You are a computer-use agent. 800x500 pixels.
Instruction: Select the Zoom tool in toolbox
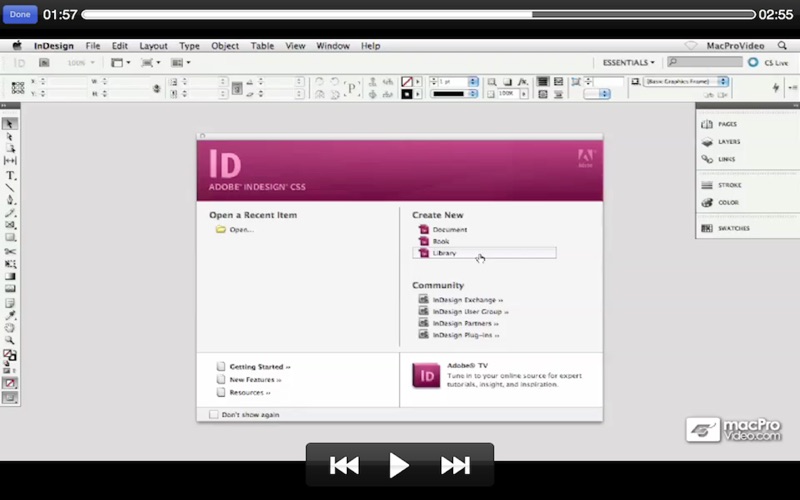10,340
